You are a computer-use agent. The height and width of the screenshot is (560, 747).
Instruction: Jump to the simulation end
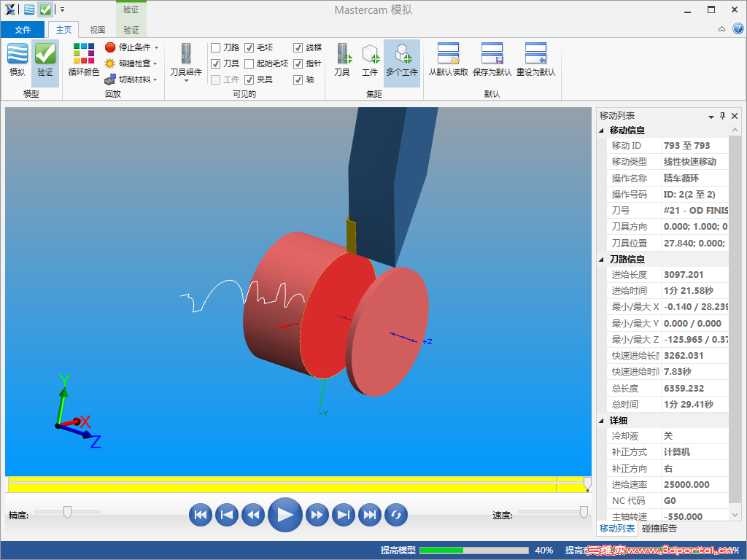click(370, 515)
